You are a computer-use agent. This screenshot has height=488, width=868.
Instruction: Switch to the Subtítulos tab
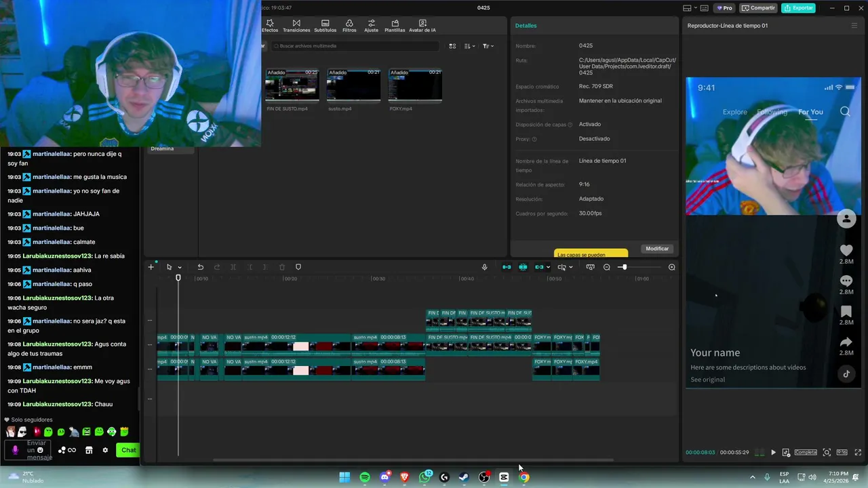pyautogui.click(x=325, y=26)
